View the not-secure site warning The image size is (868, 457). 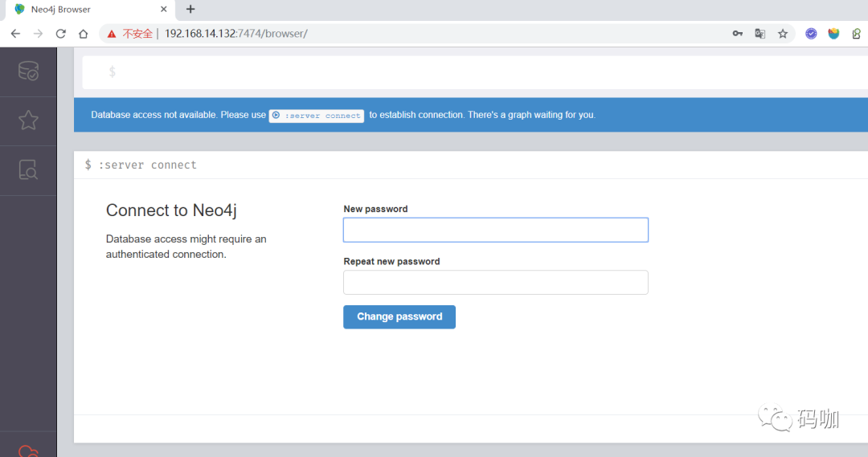click(130, 34)
